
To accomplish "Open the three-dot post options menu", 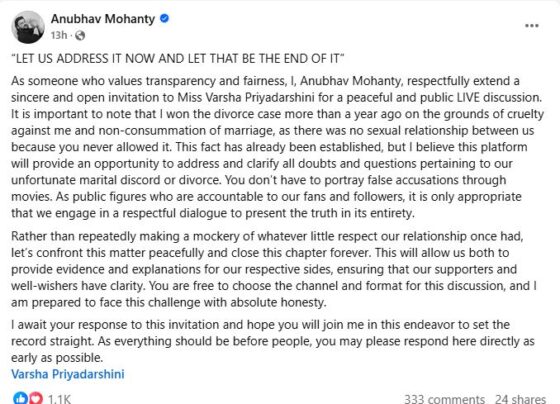I will [x=532, y=26].
